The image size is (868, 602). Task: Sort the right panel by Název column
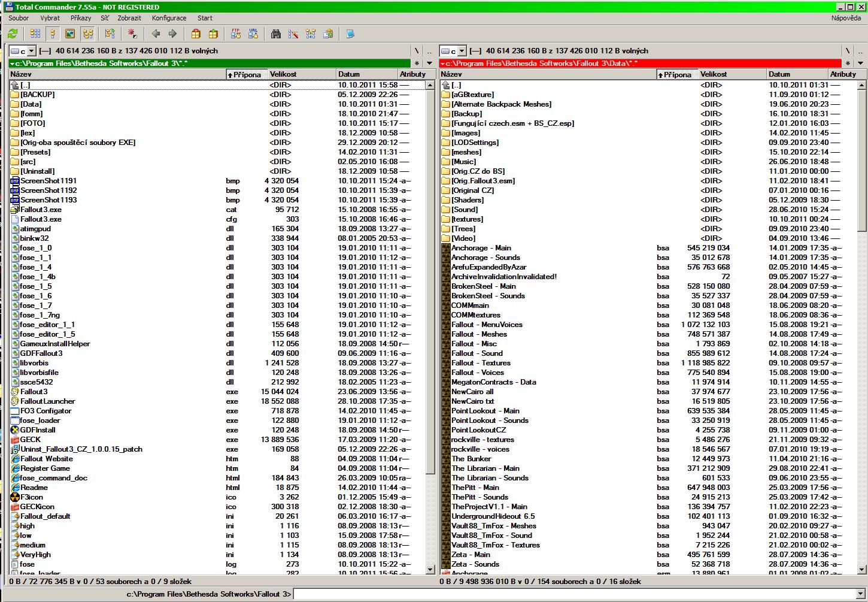click(548, 74)
